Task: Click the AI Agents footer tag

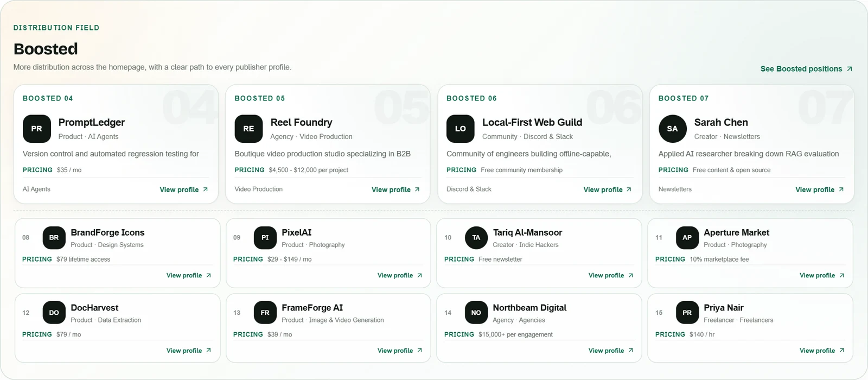Action: pyautogui.click(x=36, y=189)
